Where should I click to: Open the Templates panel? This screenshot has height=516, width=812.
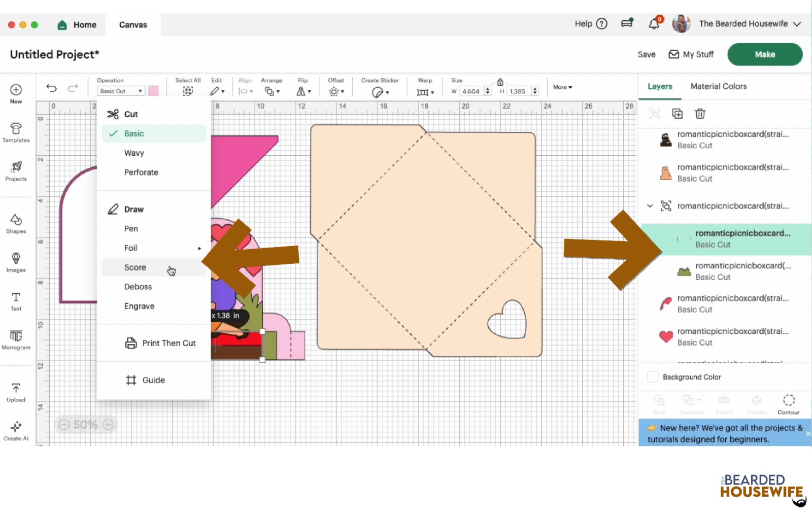[16, 132]
